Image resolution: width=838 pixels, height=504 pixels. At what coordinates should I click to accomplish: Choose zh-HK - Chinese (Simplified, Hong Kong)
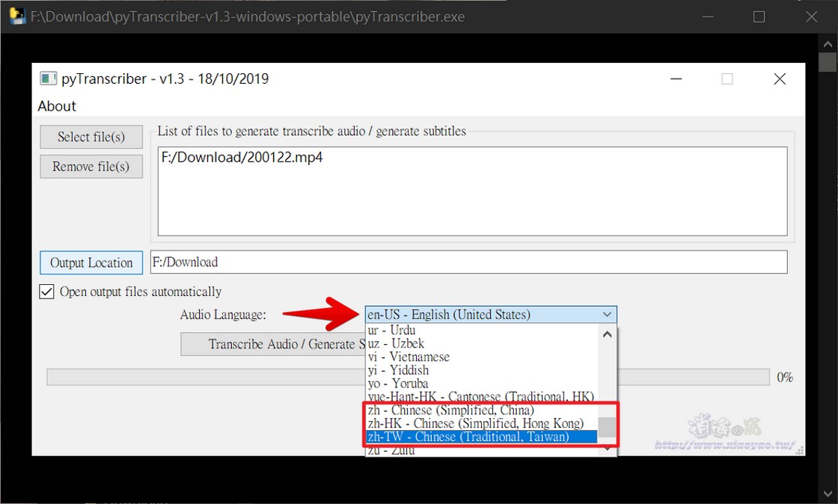pyautogui.click(x=482, y=423)
